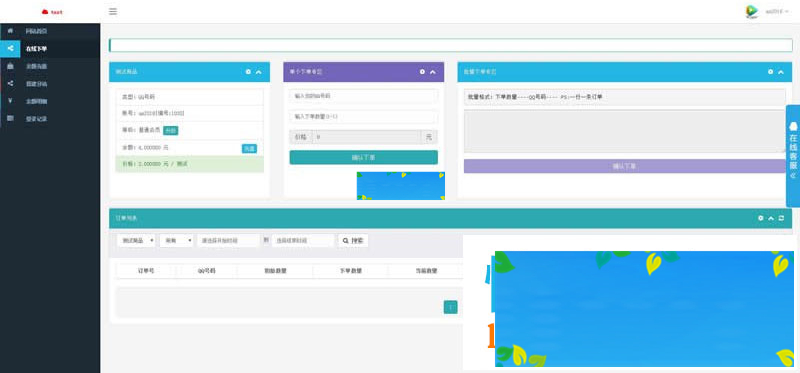
Task: Click the 搜索 search button
Action: pyautogui.click(x=353, y=240)
